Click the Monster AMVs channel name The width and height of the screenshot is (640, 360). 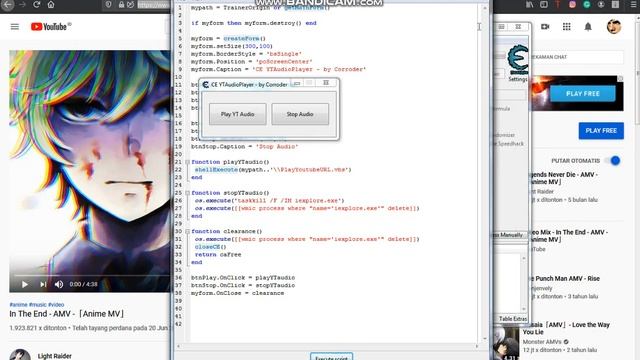point(542,342)
